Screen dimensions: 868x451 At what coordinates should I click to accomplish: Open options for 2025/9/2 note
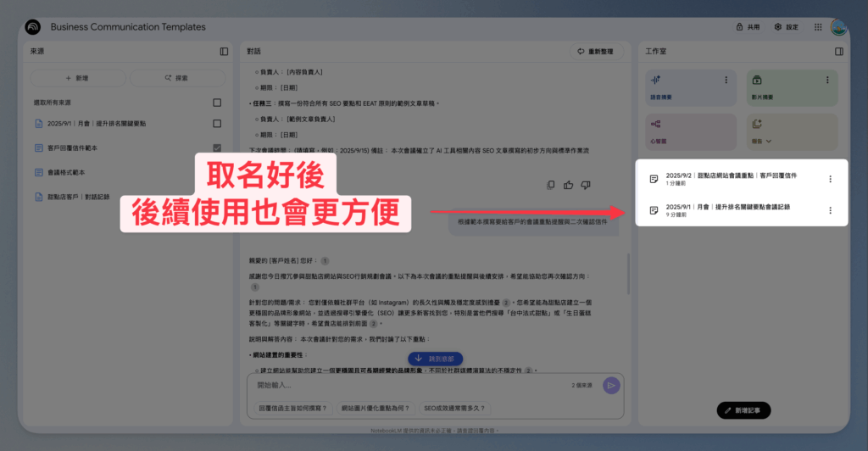click(830, 179)
